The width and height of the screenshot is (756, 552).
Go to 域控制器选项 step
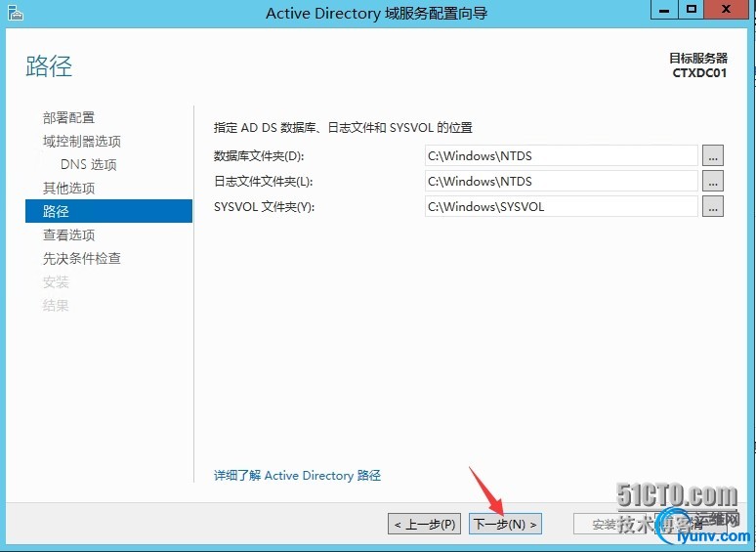click(81, 142)
